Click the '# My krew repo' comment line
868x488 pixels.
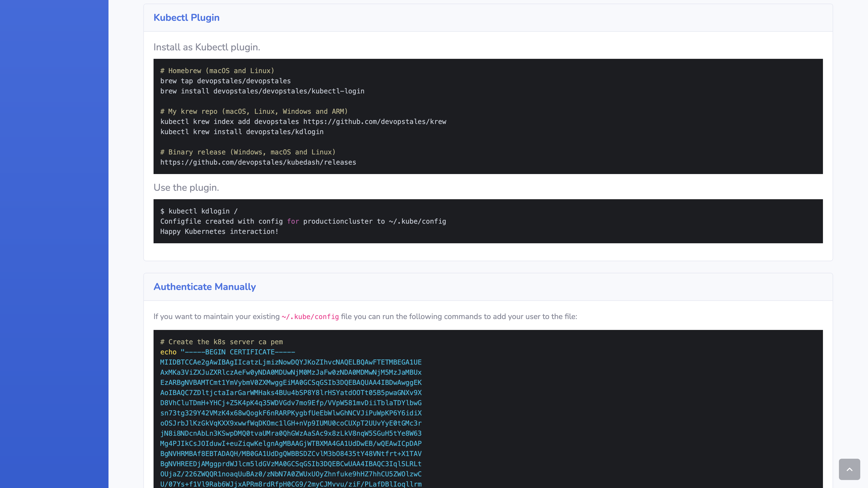pos(254,112)
